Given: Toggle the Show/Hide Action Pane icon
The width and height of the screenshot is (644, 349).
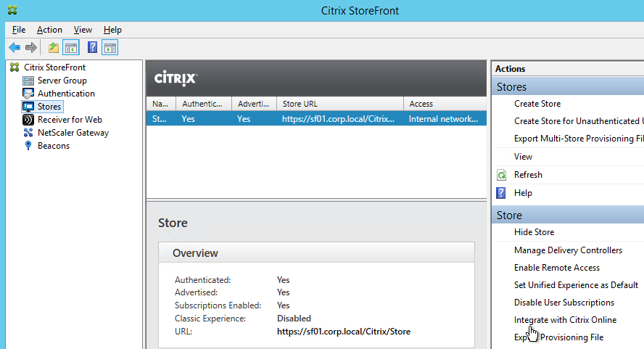Looking at the screenshot, I should coord(110,48).
